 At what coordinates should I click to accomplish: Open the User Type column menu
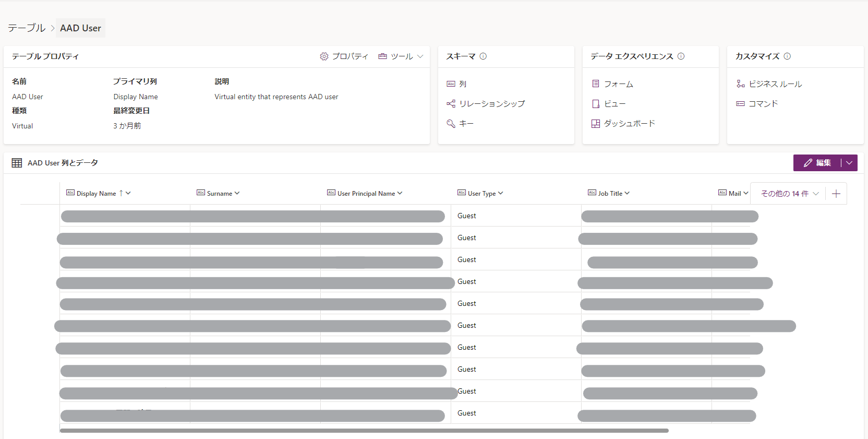coord(501,193)
